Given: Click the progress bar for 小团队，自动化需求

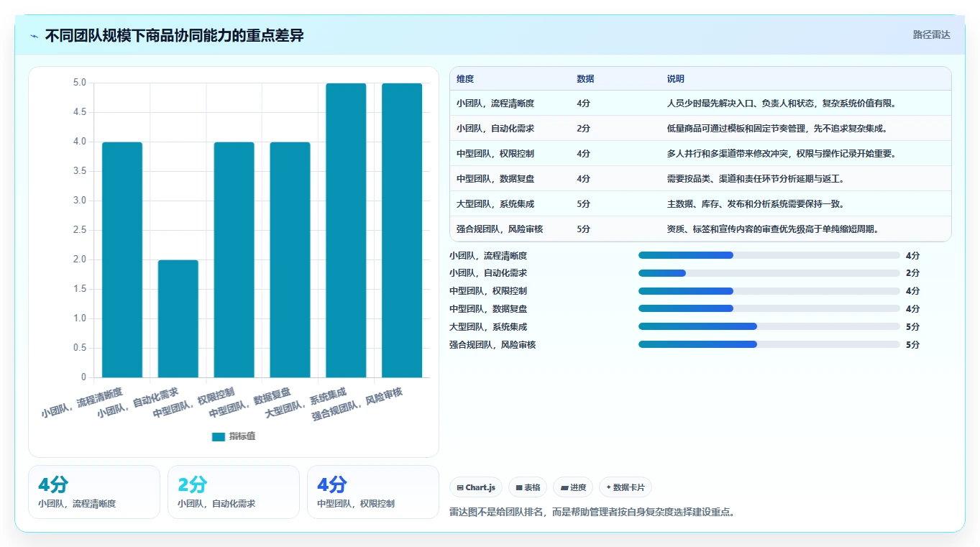Looking at the screenshot, I should pyautogui.click(x=769, y=273).
